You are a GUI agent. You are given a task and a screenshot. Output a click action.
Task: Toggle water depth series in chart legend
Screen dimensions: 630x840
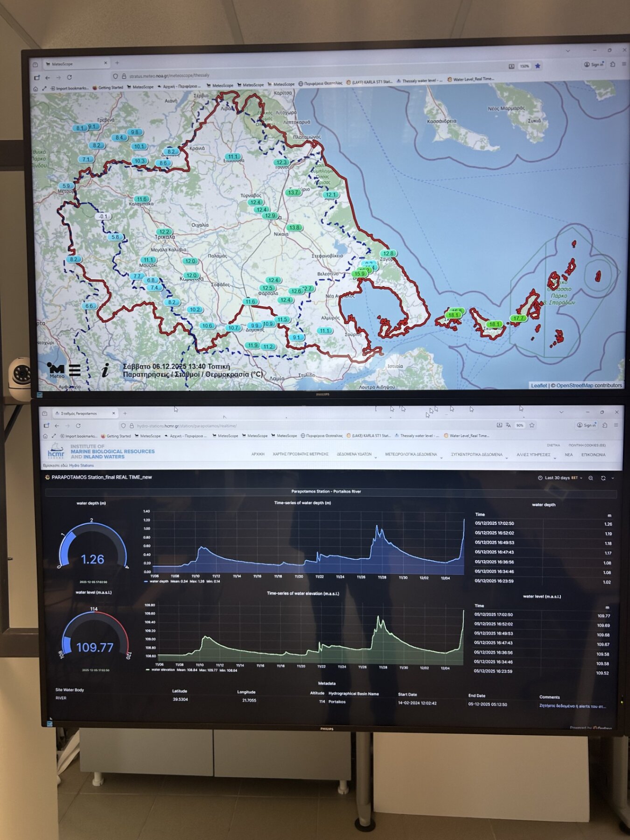159,581
